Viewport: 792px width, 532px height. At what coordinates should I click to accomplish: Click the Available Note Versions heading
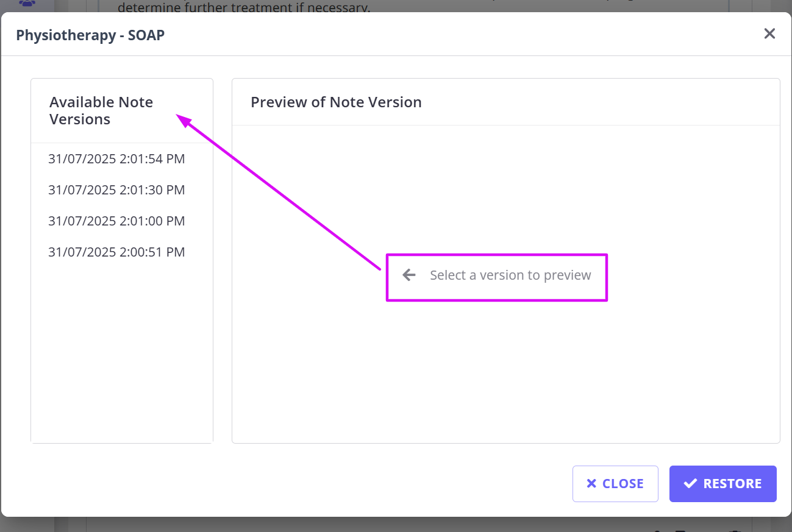point(101,111)
